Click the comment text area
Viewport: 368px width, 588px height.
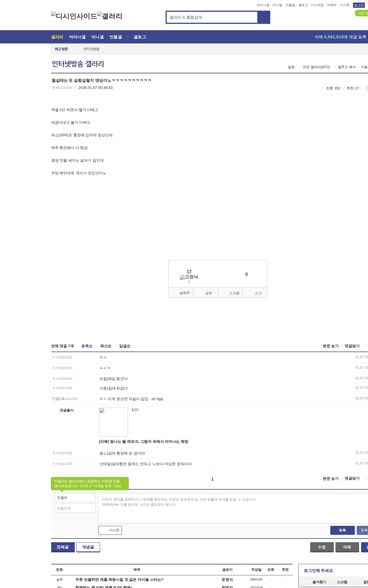coord(233,508)
